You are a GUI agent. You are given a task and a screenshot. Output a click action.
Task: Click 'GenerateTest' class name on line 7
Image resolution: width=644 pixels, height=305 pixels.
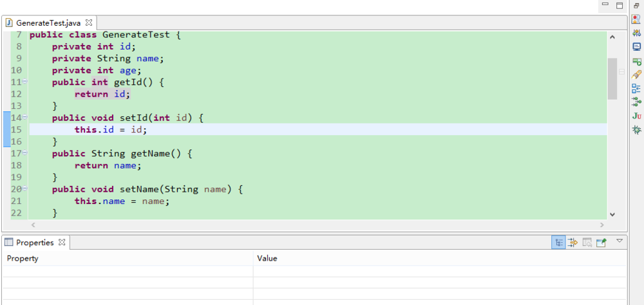(136, 35)
